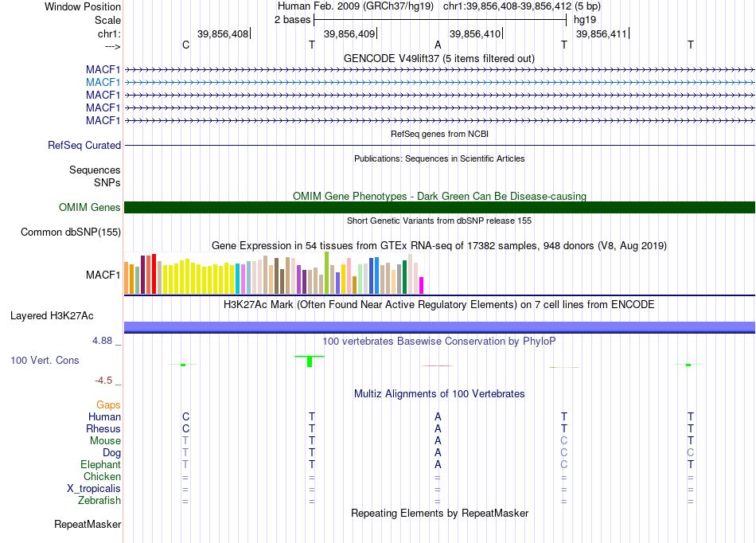This screenshot has width=756, height=543.
Task: Click the dark green OMIM gene bar
Action: click(439, 207)
